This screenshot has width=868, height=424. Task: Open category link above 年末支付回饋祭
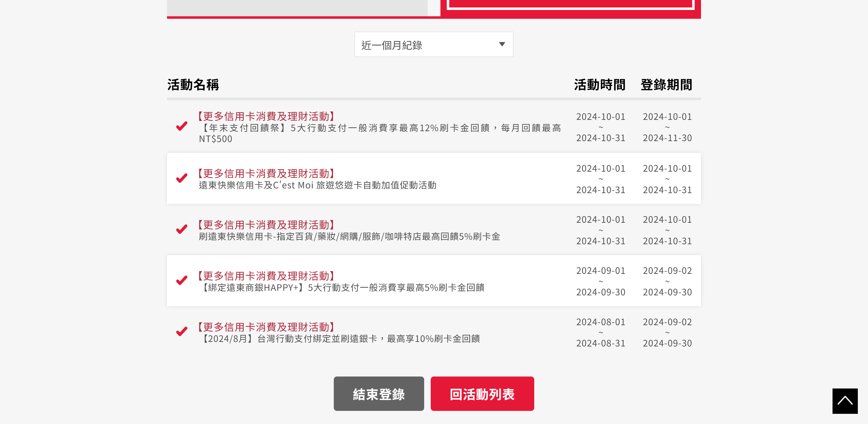tap(266, 116)
